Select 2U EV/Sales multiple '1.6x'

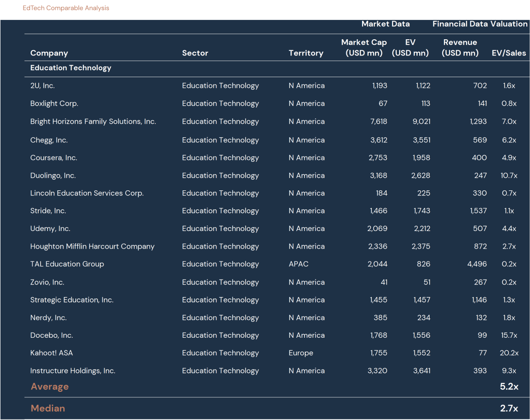509,86
